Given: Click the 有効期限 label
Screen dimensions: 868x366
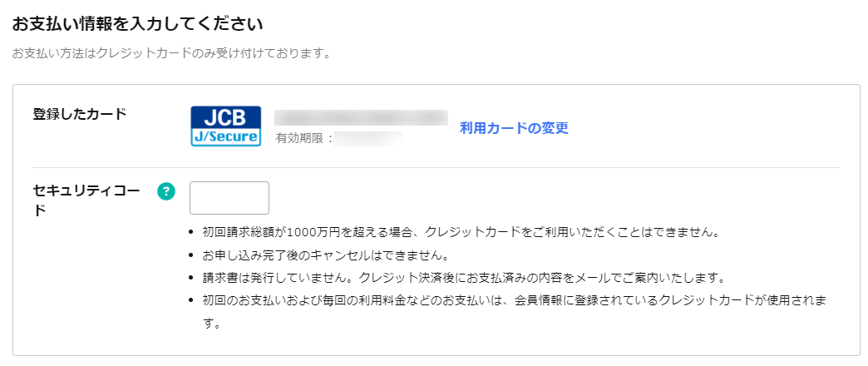Looking at the screenshot, I should click(304, 138).
